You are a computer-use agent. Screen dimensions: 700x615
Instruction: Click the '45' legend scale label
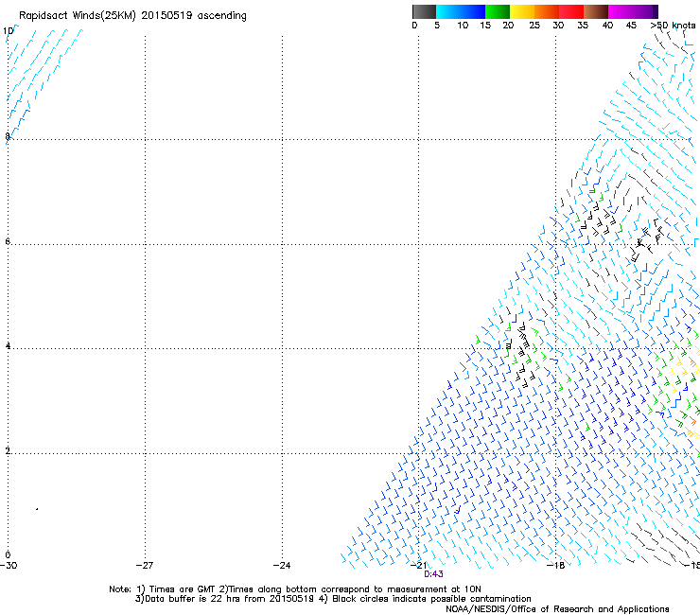pyautogui.click(x=631, y=26)
